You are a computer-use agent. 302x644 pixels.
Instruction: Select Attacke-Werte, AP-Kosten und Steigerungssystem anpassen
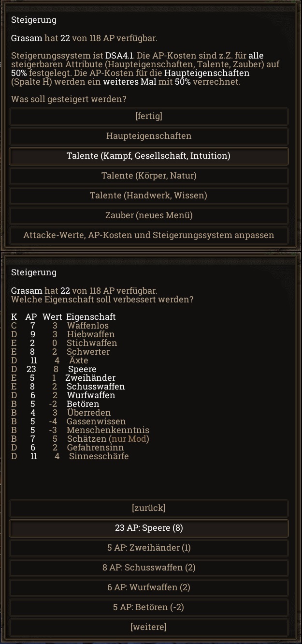(x=149, y=235)
